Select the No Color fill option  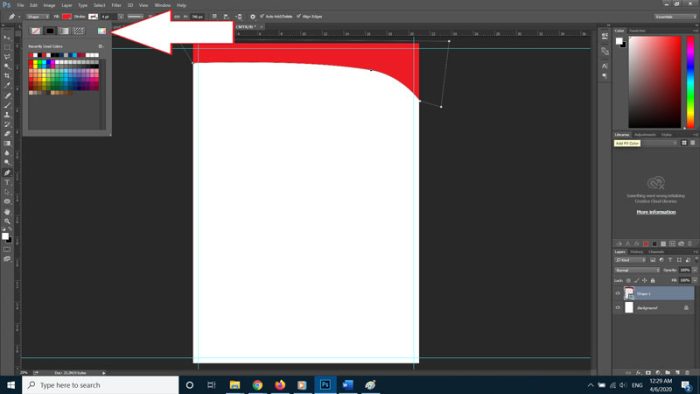click(x=36, y=31)
